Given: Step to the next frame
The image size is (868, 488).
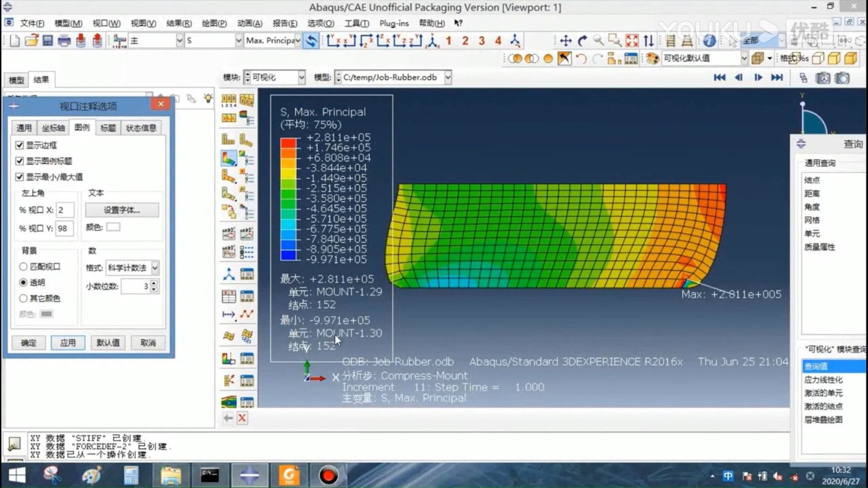Looking at the screenshot, I should click(758, 77).
